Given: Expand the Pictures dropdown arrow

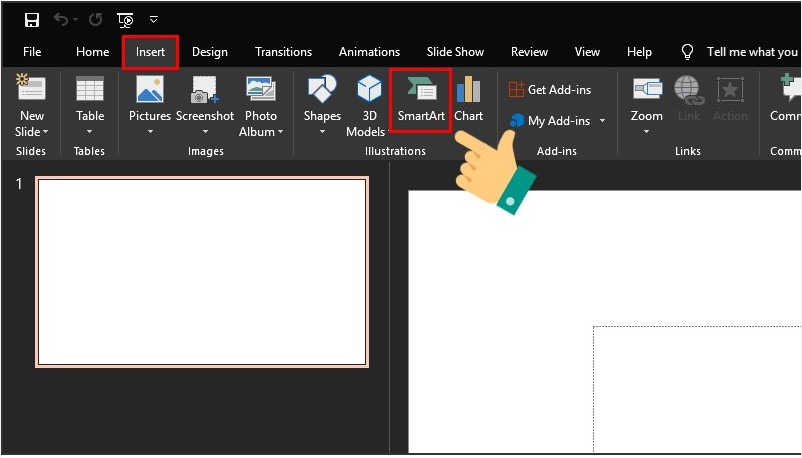Looking at the screenshot, I should [x=150, y=132].
